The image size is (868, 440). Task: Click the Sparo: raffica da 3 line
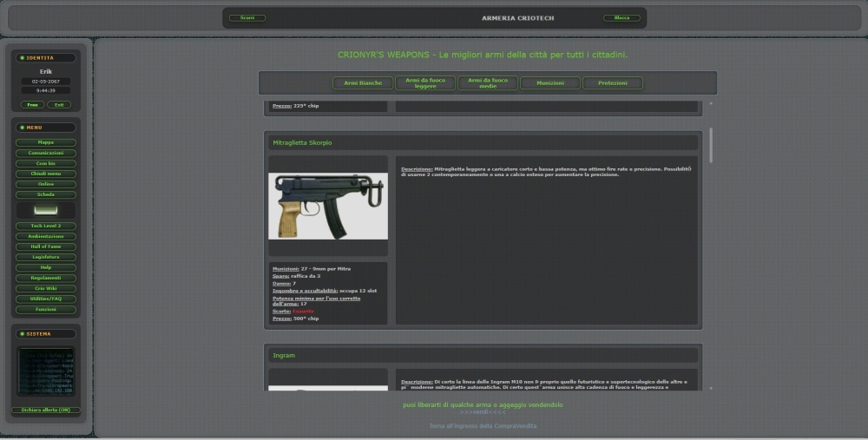pyautogui.click(x=297, y=276)
